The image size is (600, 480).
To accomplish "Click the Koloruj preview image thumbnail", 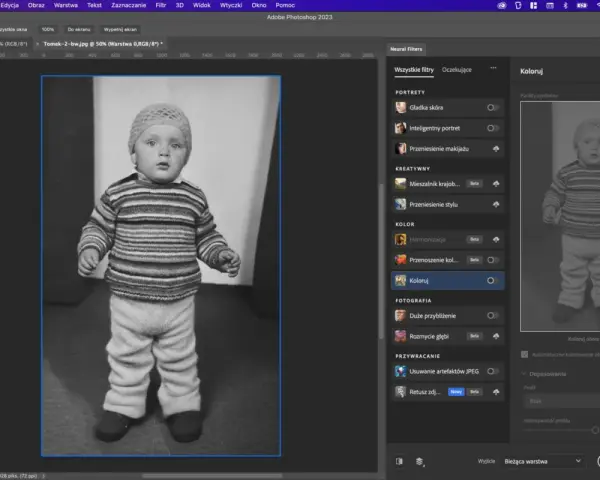I will [x=560, y=216].
